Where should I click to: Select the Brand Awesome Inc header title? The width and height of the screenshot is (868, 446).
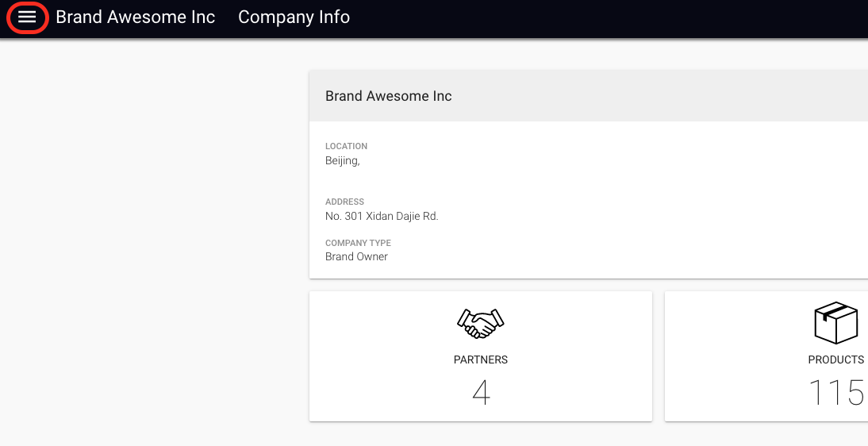pos(136,17)
